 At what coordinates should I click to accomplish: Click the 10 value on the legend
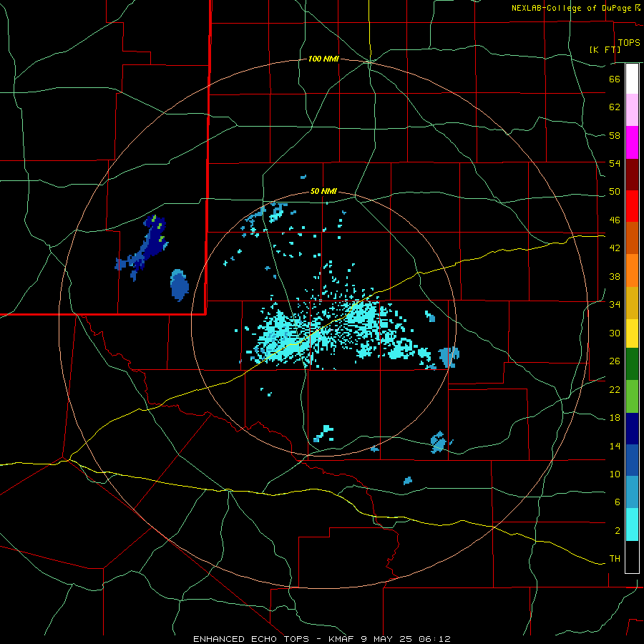615,474
